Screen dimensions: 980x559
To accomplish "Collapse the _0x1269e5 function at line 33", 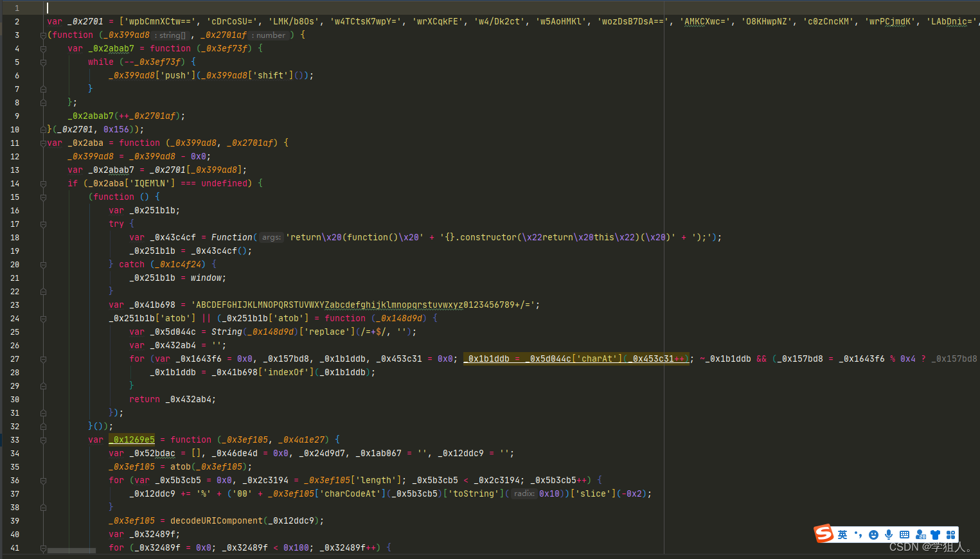I will point(43,439).
